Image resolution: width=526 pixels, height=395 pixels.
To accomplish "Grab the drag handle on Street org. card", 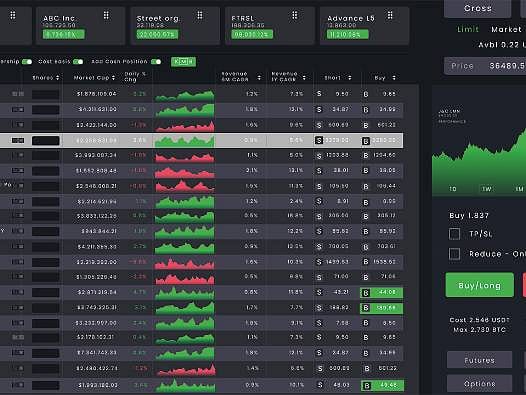I will coord(200,15).
